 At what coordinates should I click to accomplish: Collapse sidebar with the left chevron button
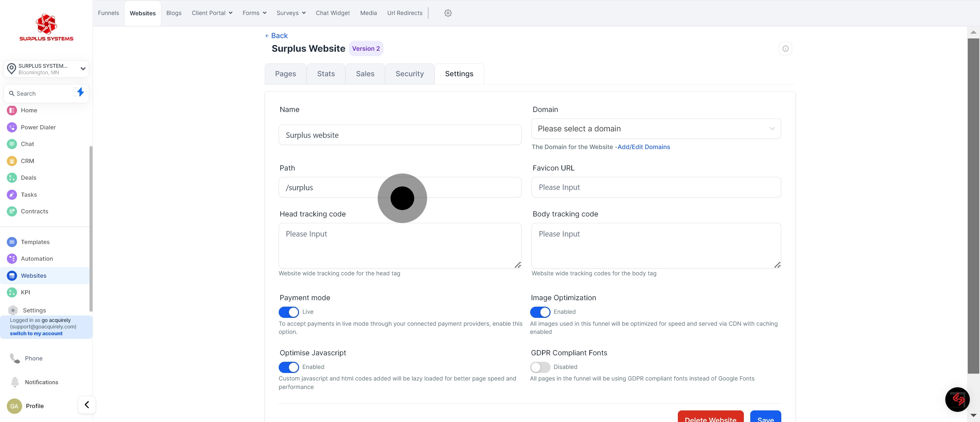87,405
